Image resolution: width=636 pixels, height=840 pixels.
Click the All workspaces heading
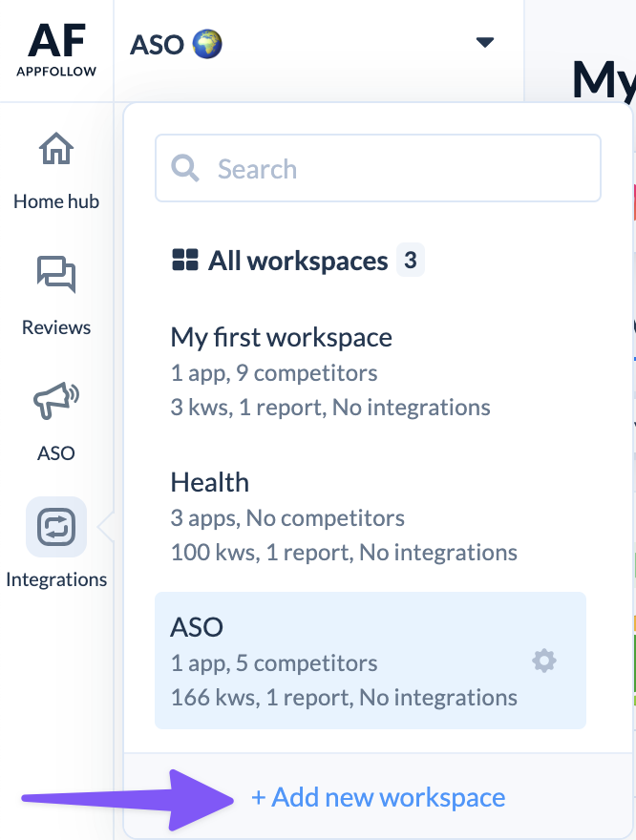[298, 261]
